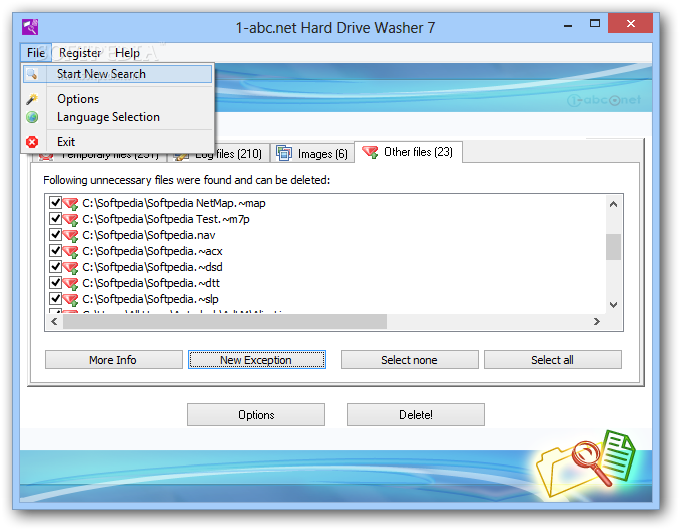Click the file icon of Softpedia.~dtt
The image size is (680, 530).
[x=70, y=283]
